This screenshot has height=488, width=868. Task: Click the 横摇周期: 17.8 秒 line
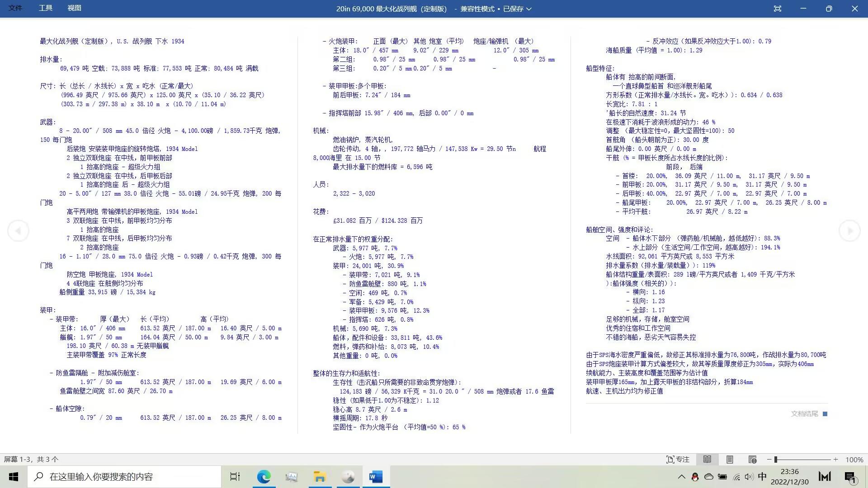pyautogui.click(x=360, y=418)
